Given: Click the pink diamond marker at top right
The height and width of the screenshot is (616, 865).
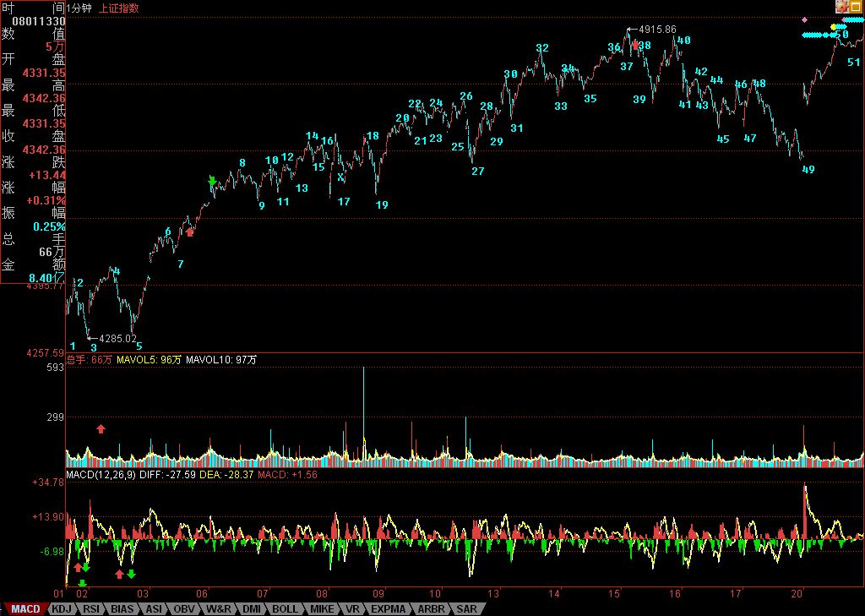Looking at the screenshot, I should coord(804,19).
